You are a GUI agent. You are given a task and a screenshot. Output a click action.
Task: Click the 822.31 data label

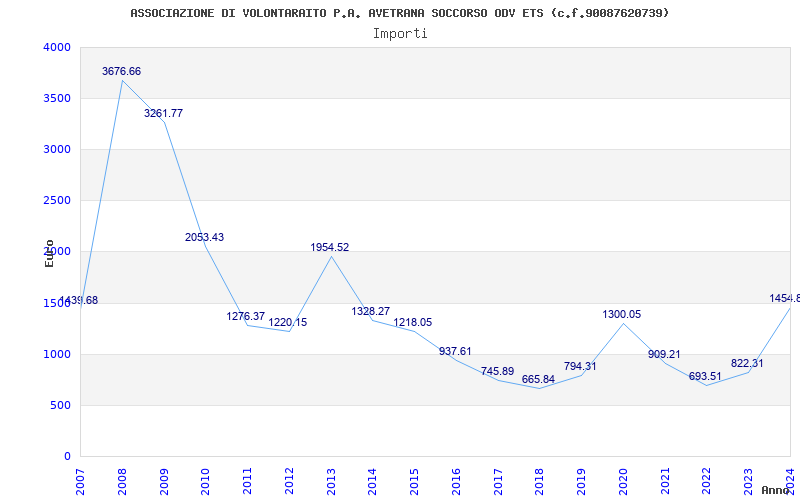pos(747,363)
